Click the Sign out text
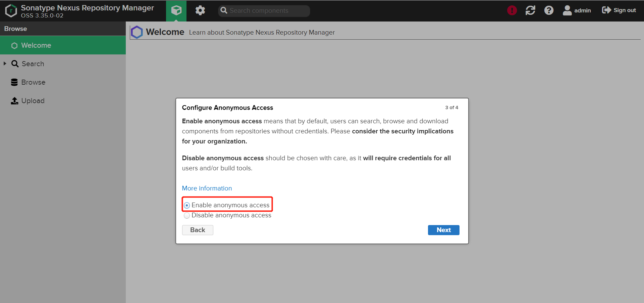Viewport: 644px width, 303px height. point(625,10)
